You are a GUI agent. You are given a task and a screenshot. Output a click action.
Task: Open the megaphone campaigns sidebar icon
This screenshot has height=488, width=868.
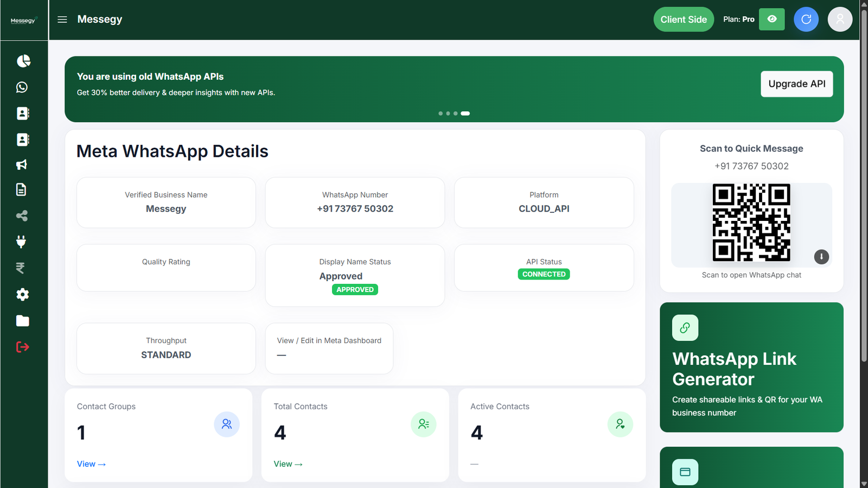click(22, 164)
